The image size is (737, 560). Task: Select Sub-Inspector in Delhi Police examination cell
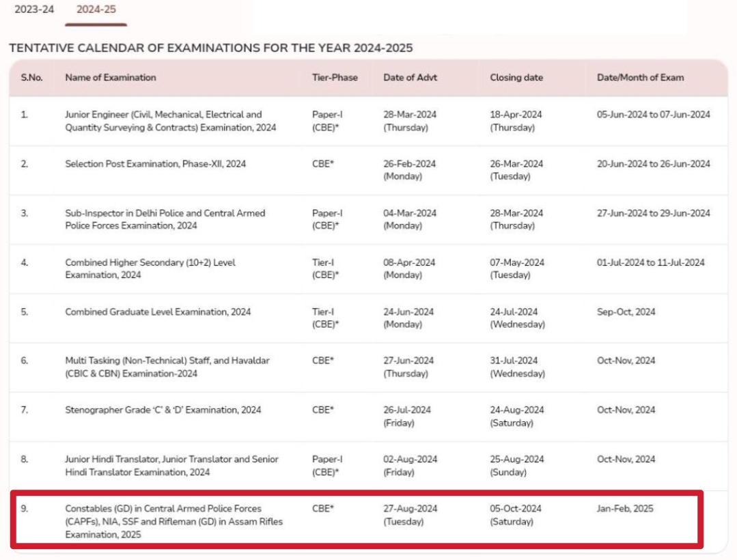(x=165, y=219)
